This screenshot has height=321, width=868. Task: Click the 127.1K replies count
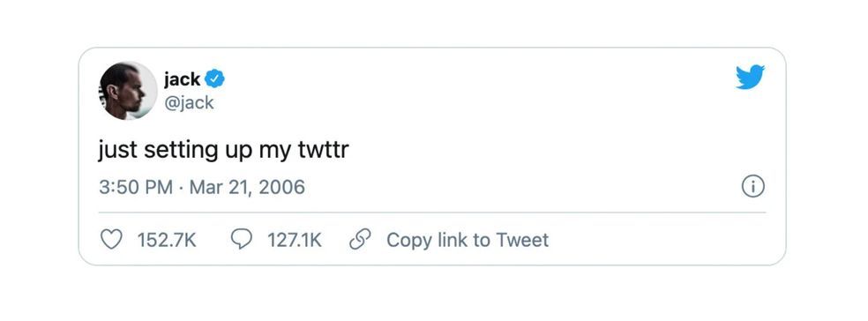coord(295,240)
